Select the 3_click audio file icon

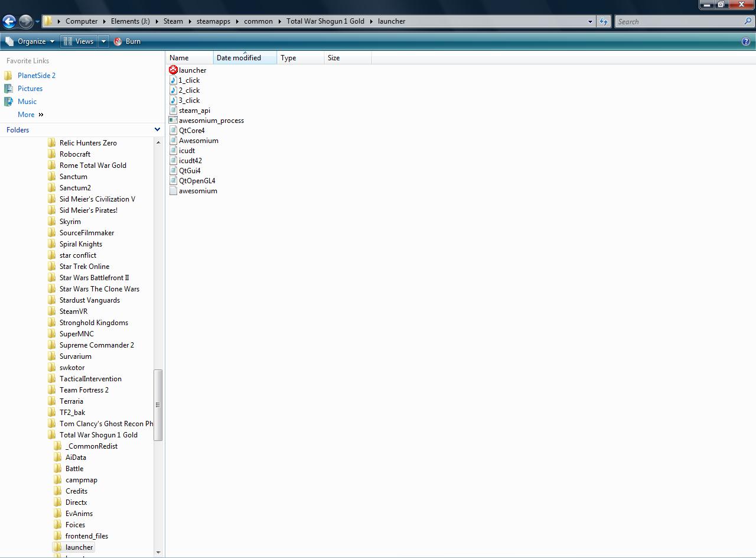coord(173,100)
